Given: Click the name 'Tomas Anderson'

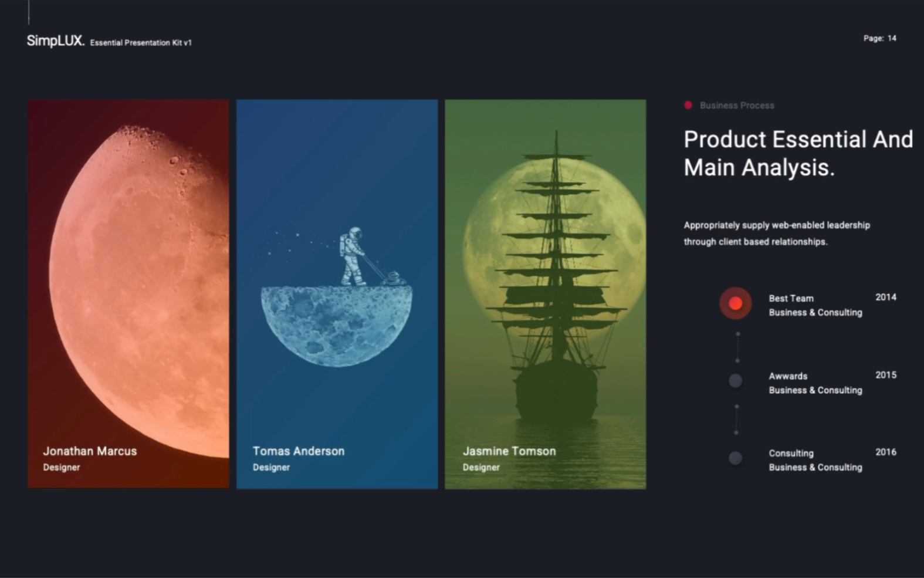Looking at the screenshot, I should [x=299, y=451].
